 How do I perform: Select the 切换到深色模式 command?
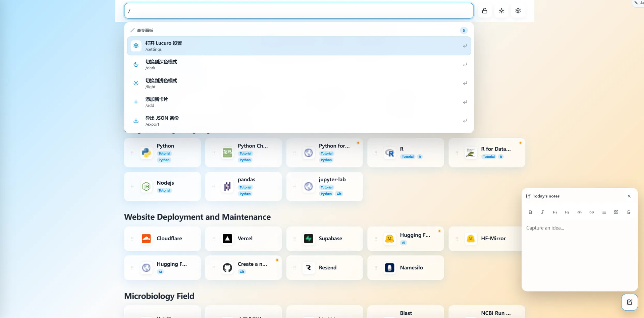tap(299, 65)
